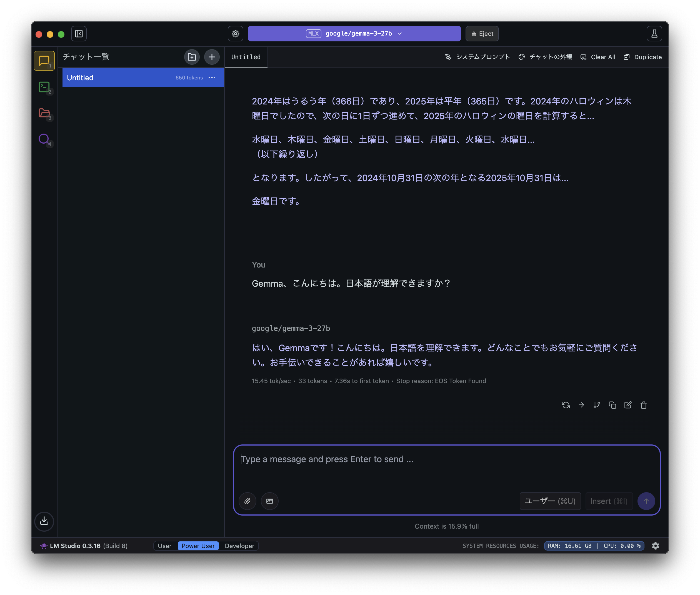Edit the assistant message with the pencil icon

tap(628, 405)
